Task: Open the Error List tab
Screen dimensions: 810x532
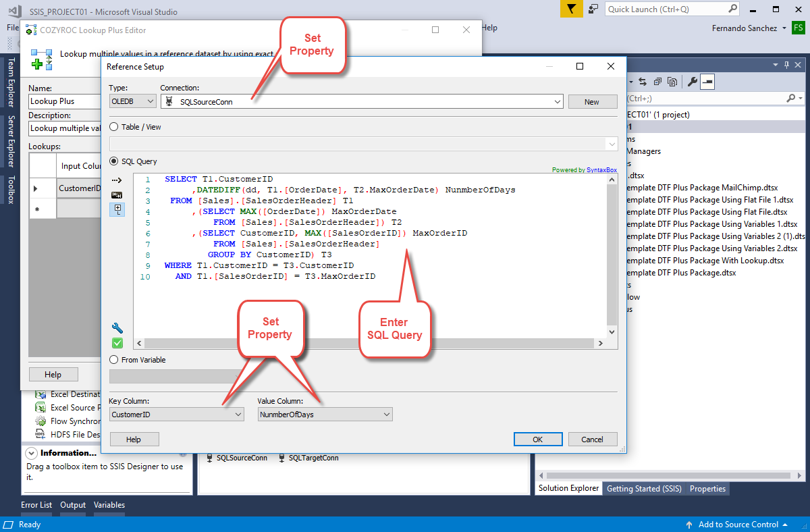Action: click(x=36, y=505)
